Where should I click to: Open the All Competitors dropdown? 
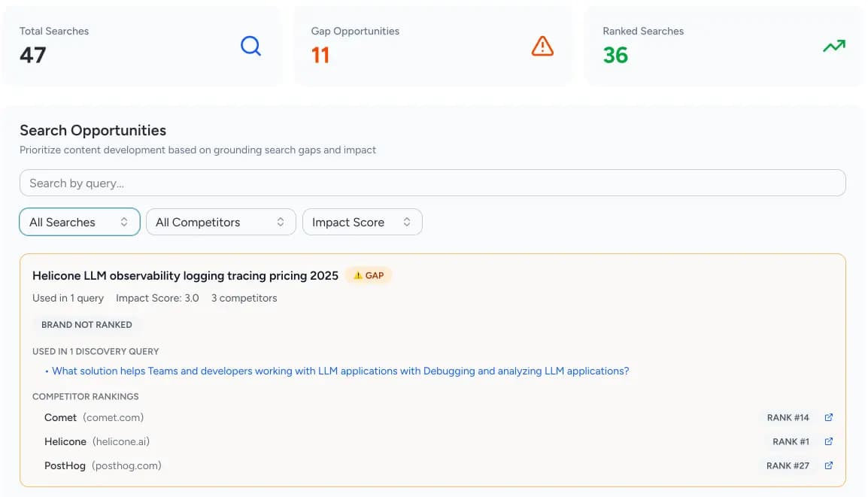[220, 222]
